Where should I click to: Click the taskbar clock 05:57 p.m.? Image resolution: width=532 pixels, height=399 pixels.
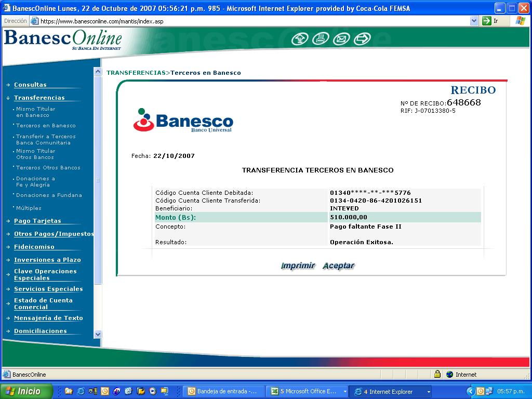(x=511, y=391)
